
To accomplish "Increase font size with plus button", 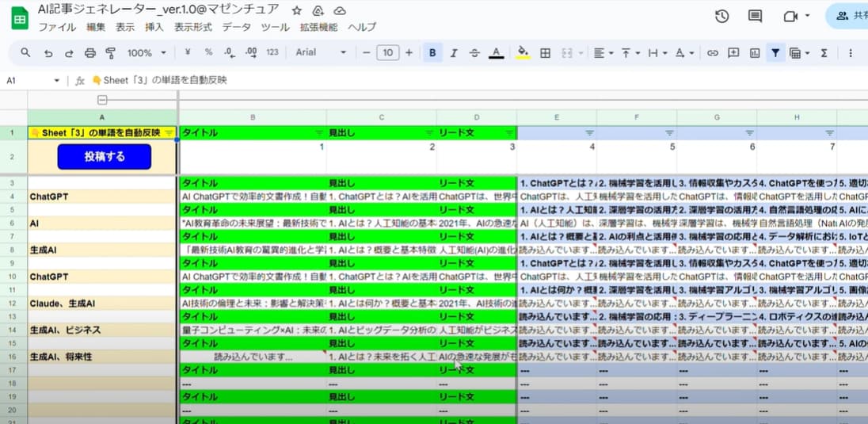I will coord(409,52).
